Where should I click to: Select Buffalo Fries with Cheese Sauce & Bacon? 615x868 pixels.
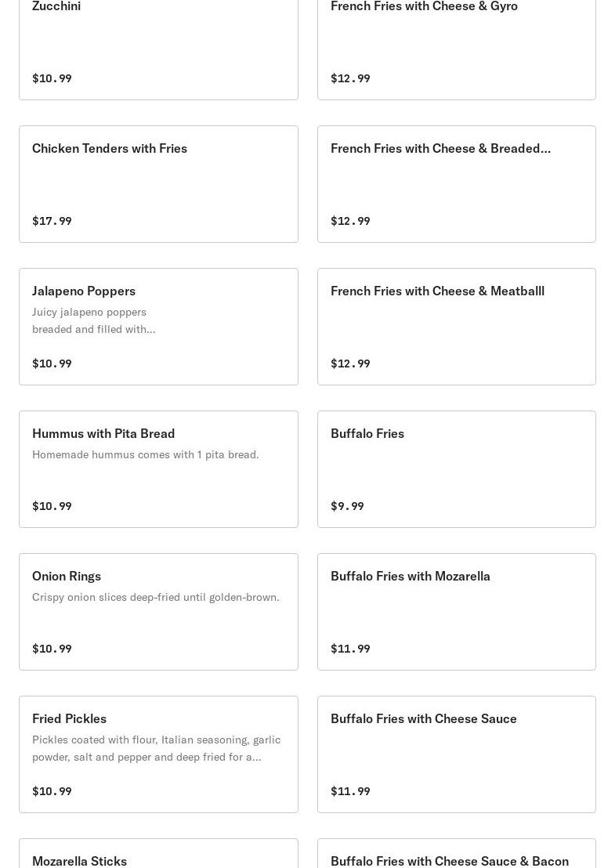coord(450,860)
